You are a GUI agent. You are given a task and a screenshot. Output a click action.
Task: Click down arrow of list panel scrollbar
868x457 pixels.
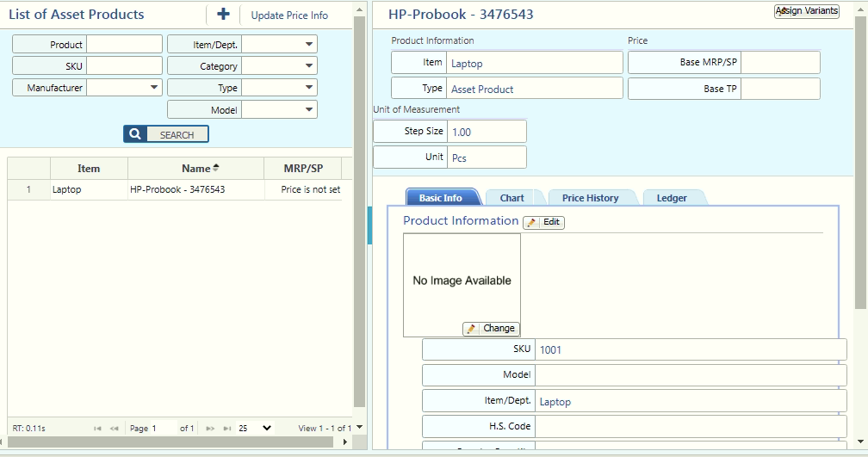click(x=359, y=427)
